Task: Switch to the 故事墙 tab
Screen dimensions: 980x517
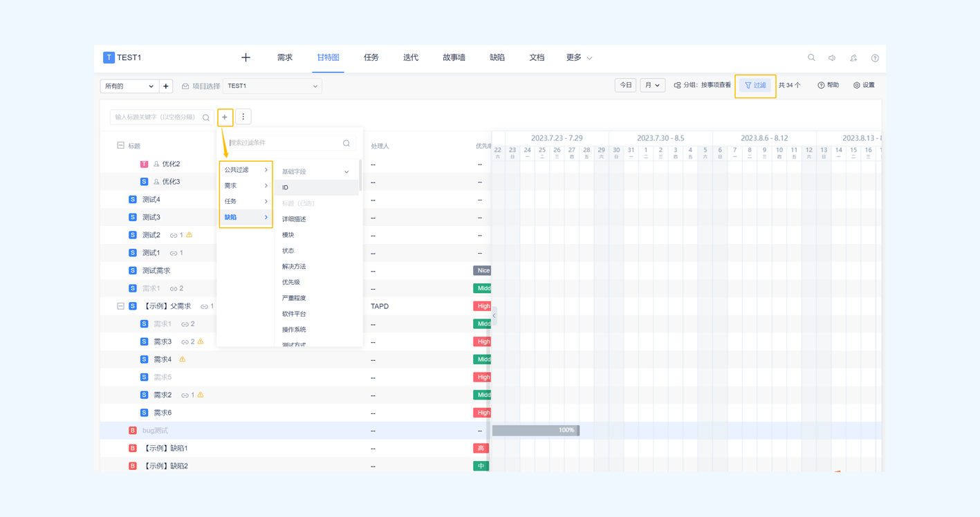Action: (454, 57)
